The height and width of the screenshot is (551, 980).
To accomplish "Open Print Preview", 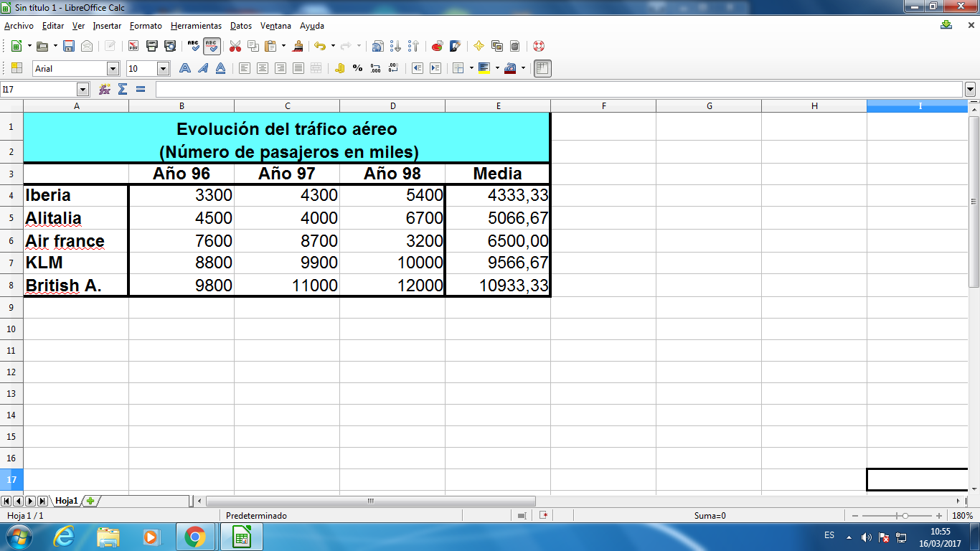I will point(170,46).
